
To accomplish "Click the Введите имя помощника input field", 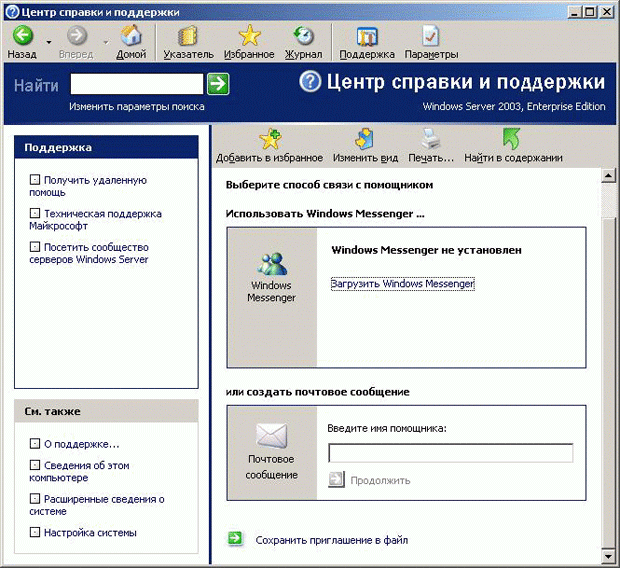I will pyautogui.click(x=450, y=453).
